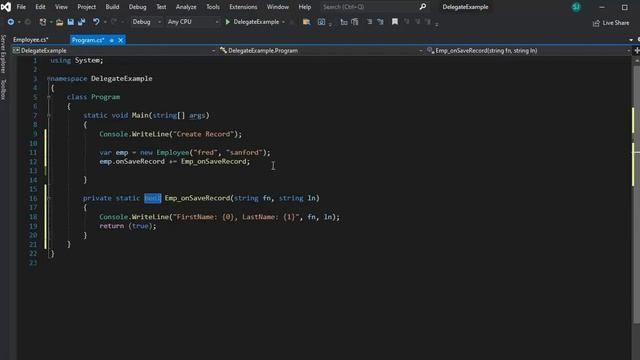Show the open documents tab overflow arrow
The height and width of the screenshot is (360, 640).
(x=631, y=40)
